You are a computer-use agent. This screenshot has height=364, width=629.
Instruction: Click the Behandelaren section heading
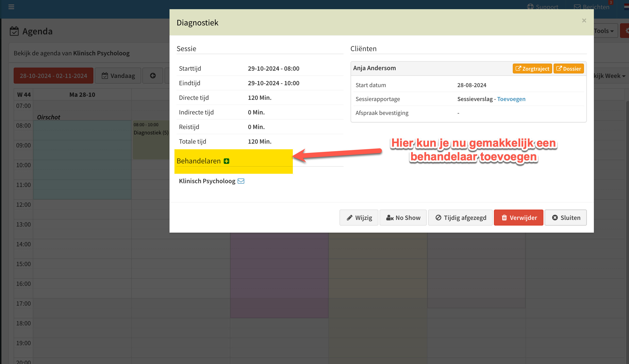[x=199, y=161]
